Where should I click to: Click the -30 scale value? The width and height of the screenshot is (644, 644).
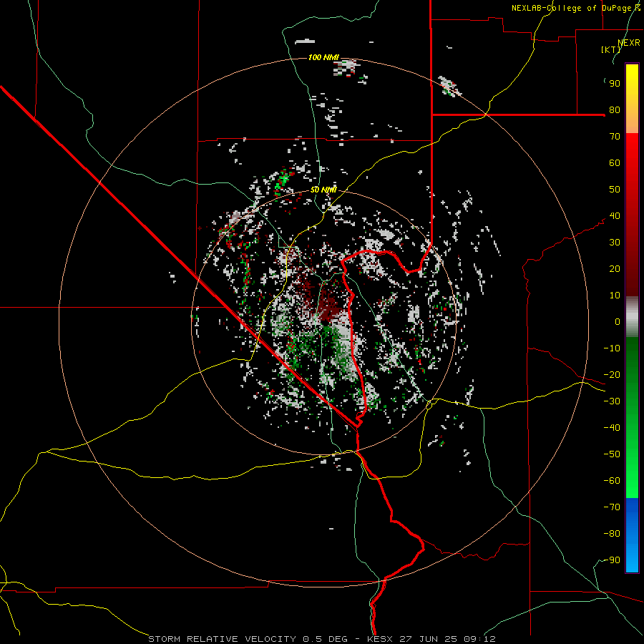(x=612, y=401)
